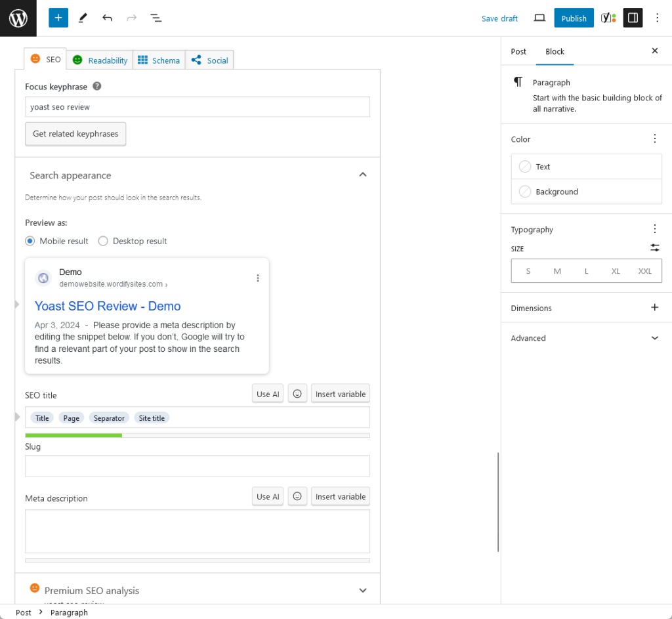Click the Social share icon
Image resolution: width=672 pixels, height=619 pixels.
(x=196, y=60)
